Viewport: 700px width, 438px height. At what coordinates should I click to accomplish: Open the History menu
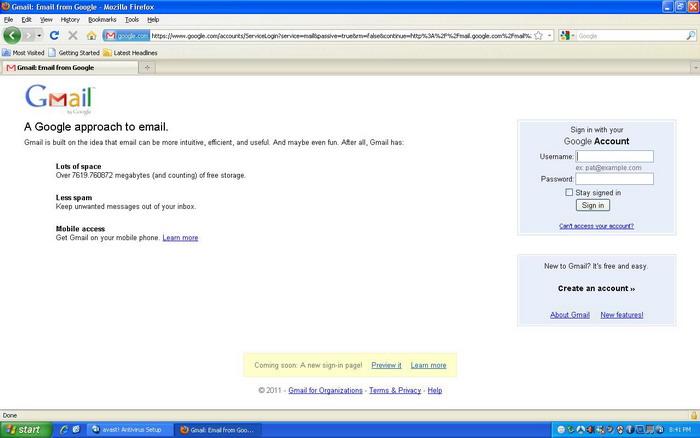pos(70,20)
